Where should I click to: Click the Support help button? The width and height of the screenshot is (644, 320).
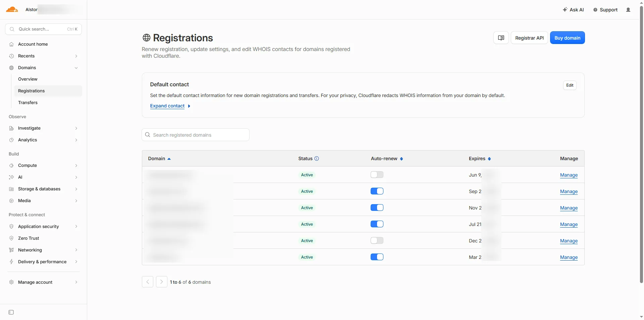click(x=605, y=10)
